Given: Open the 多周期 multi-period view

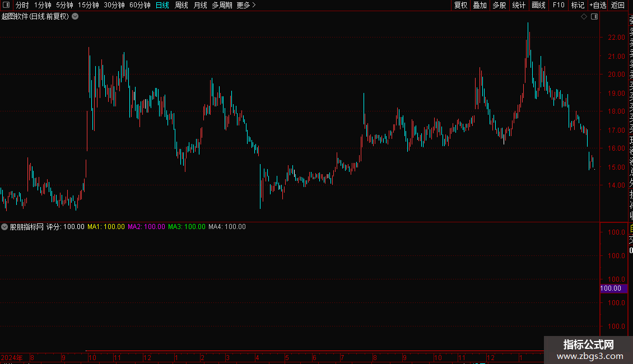Looking at the screenshot, I should coord(222,5).
